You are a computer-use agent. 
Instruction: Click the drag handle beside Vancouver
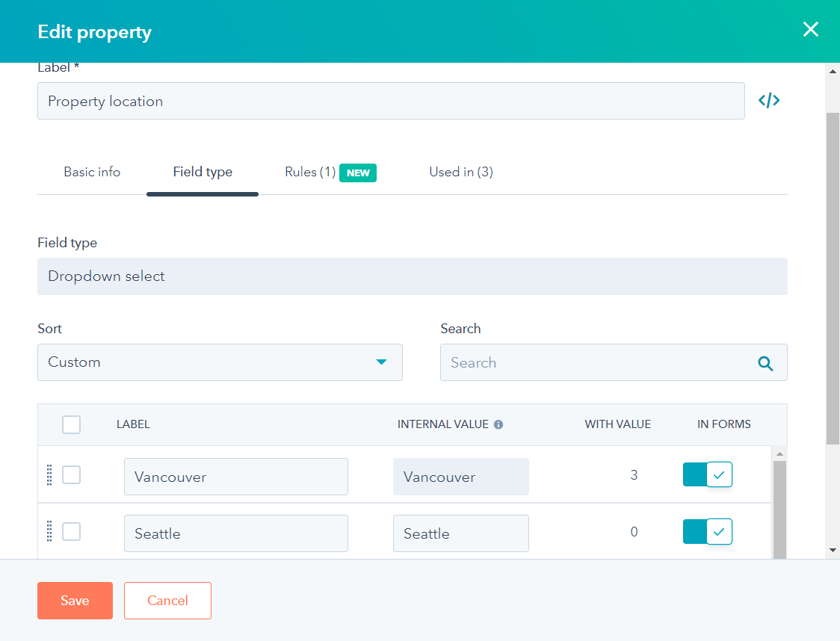49,474
